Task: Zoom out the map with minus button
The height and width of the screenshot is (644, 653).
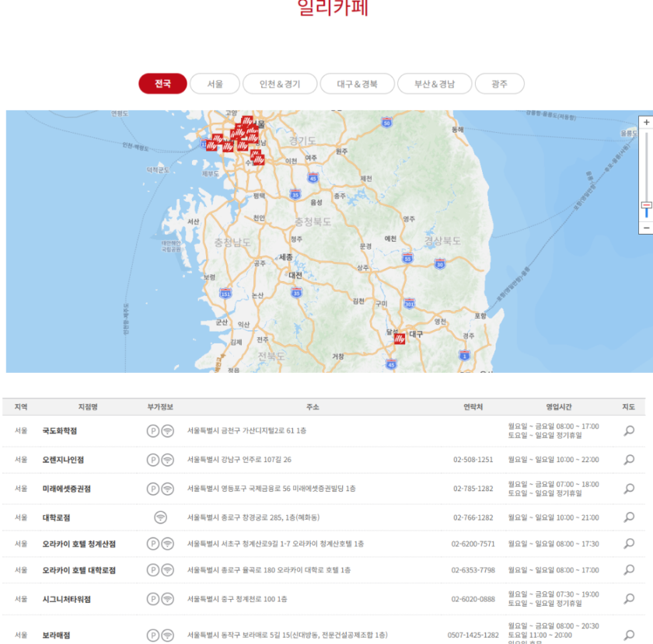Action: click(x=646, y=228)
